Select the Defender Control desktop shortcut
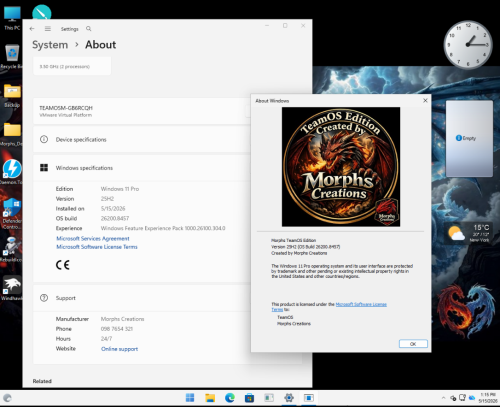The width and height of the screenshot is (500, 407). 12,213
